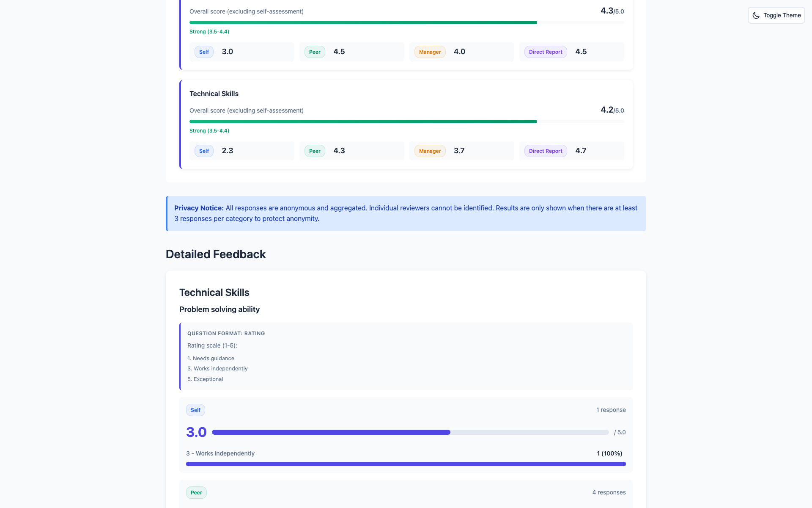Click the Self 3.0 rating progress bar
Screen dimensions: 812x508
410,432
